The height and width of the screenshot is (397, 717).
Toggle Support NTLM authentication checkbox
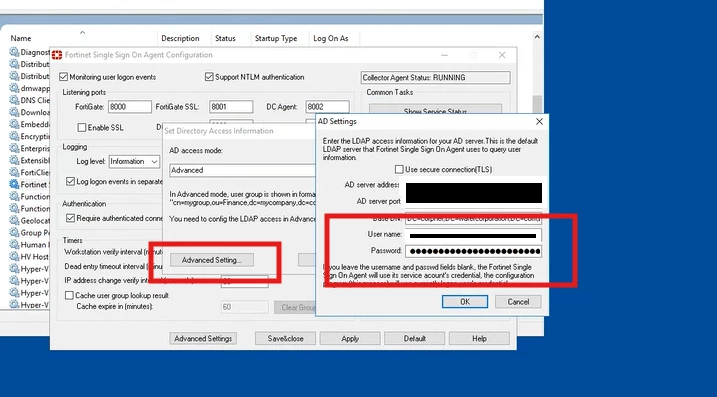(209, 77)
